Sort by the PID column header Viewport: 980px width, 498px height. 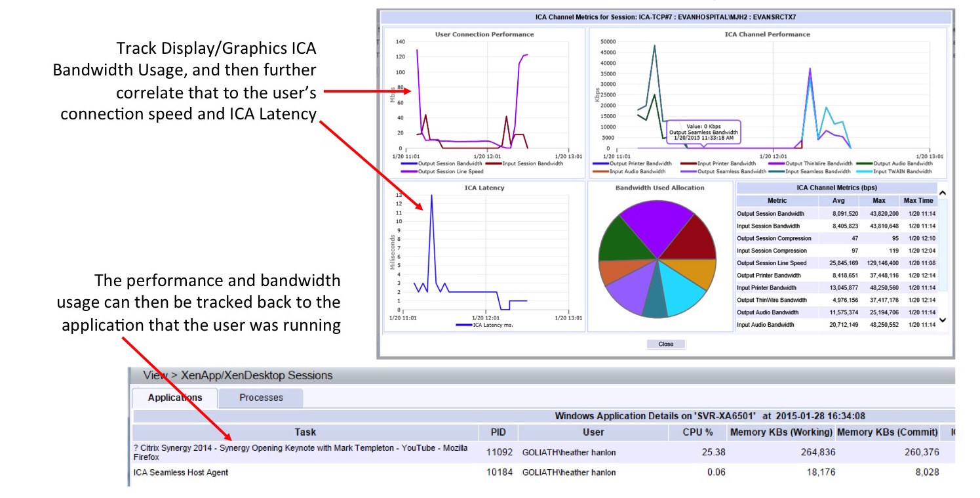tap(498, 432)
